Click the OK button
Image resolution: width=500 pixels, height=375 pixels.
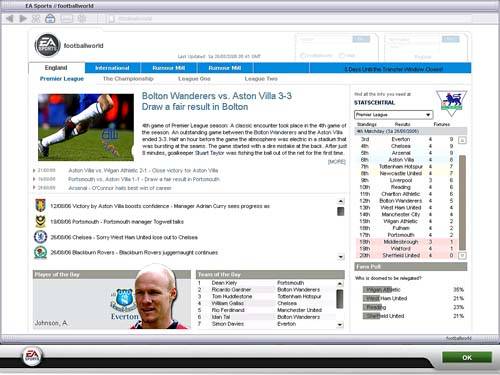tap(467, 357)
